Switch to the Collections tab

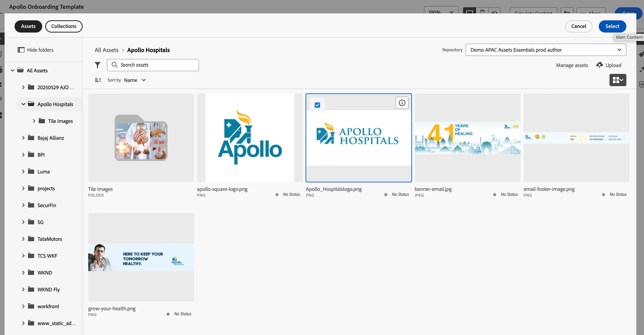64,26
